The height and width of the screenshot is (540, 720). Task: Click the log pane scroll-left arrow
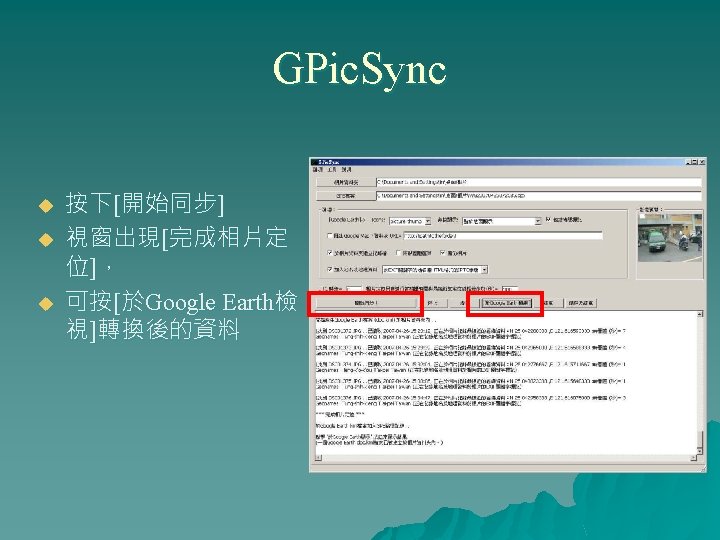point(318,458)
